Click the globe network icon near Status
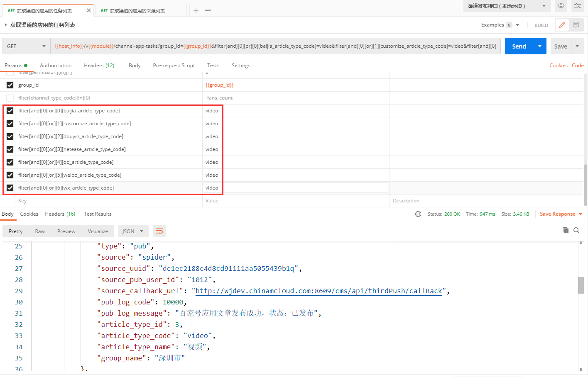 coord(418,214)
